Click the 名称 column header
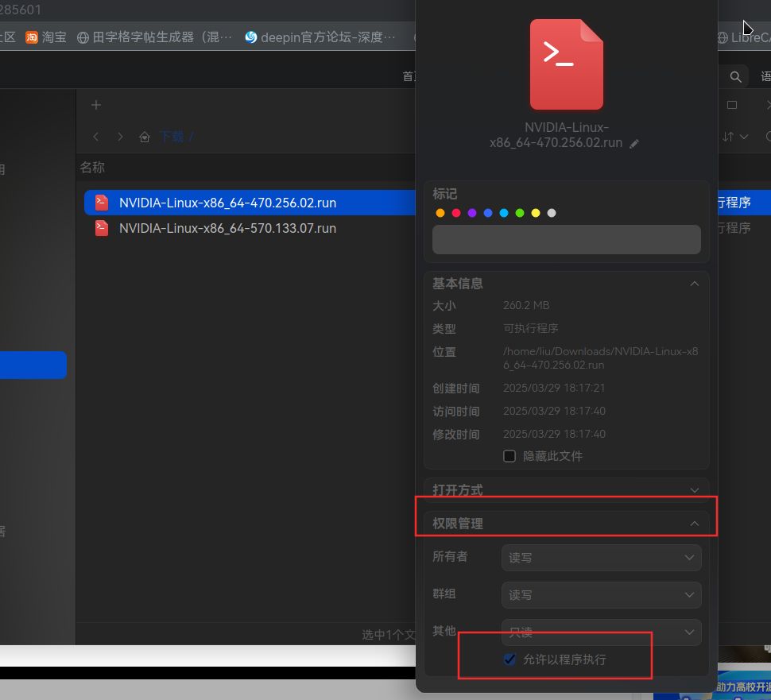 (92, 168)
